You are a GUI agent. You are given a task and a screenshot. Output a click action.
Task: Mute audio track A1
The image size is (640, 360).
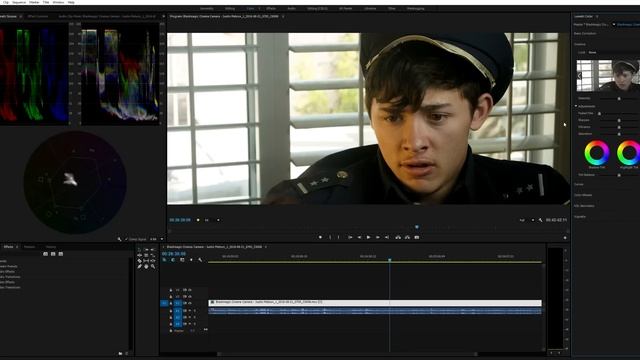190,311
